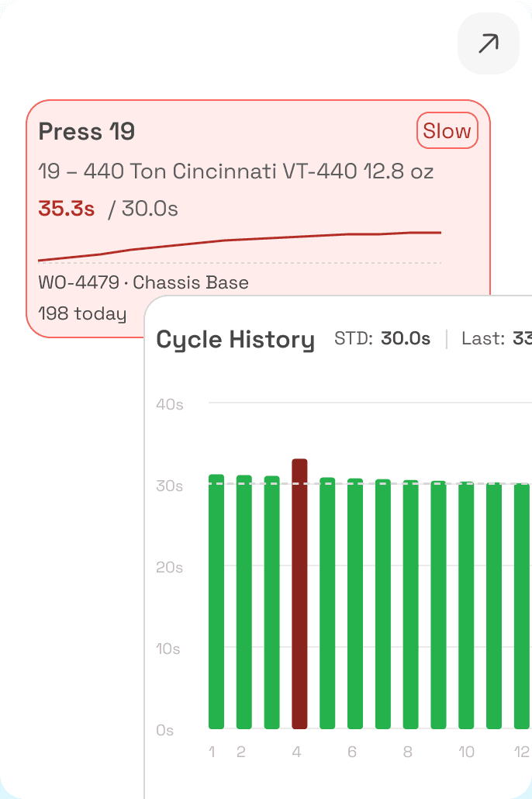Select the green bar for cycle 2
The height and width of the screenshot is (799, 532).
244,602
